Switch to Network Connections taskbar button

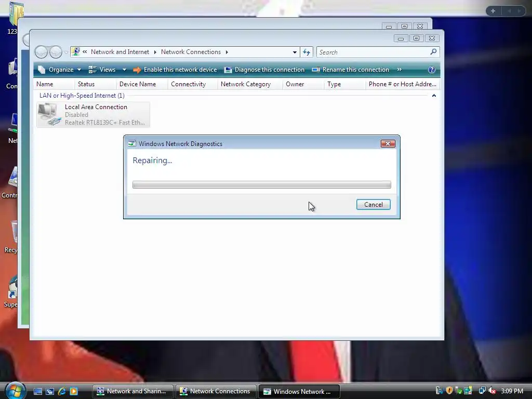216,391
